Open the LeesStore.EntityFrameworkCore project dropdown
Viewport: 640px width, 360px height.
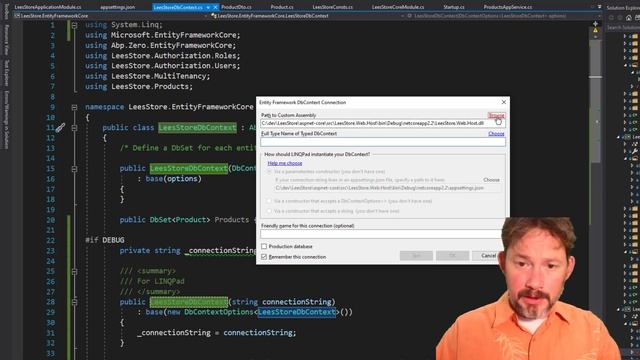tap(205, 16)
